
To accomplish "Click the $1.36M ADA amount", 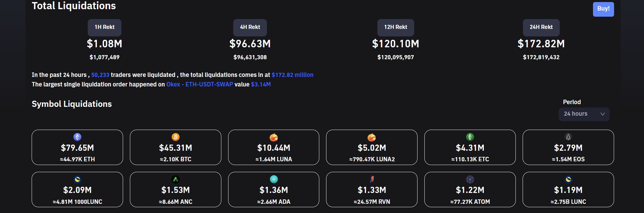I will pos(274,190).
